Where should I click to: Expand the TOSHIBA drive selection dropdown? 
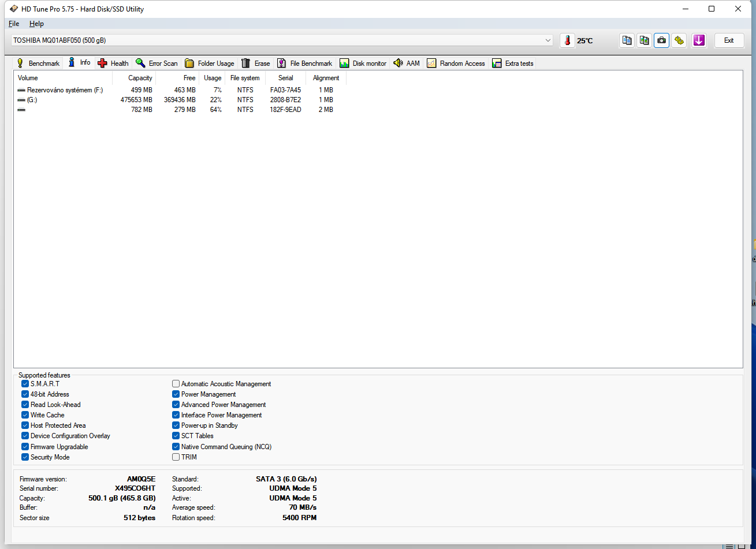548,40
